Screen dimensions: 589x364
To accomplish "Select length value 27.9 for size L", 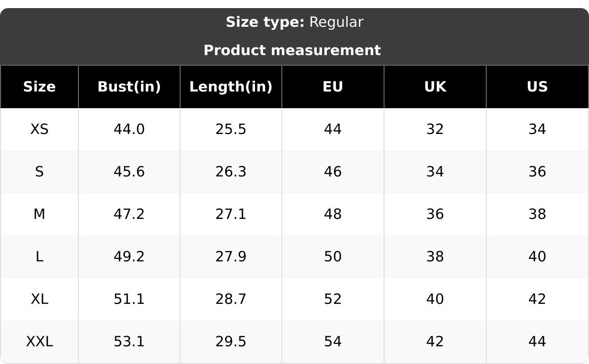I will (x=231, y=257).
